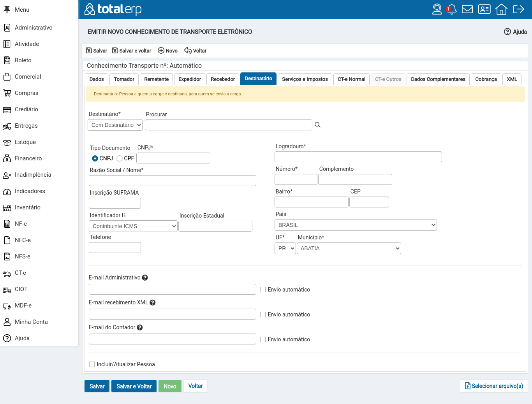Open notifications bell with red badge
Viewport: 532px width, 404px height.
451,9
